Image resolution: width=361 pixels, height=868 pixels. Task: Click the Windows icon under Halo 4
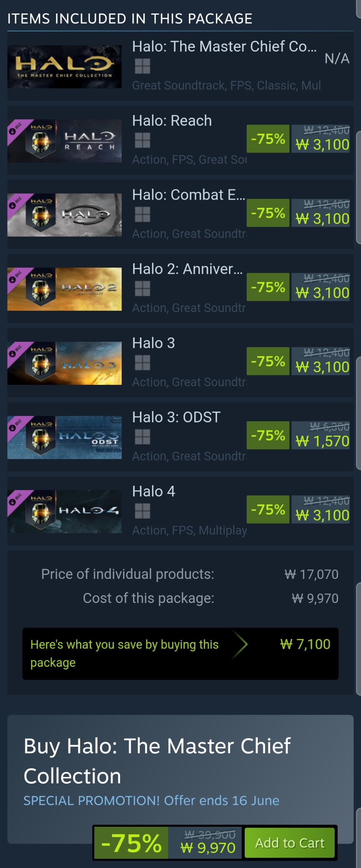[x=142, y=511]
